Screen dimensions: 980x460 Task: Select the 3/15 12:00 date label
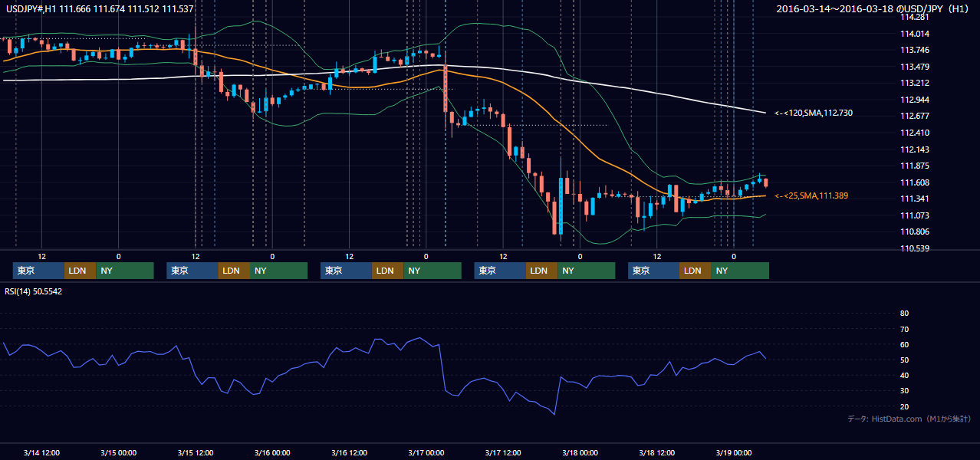[196, 452]
